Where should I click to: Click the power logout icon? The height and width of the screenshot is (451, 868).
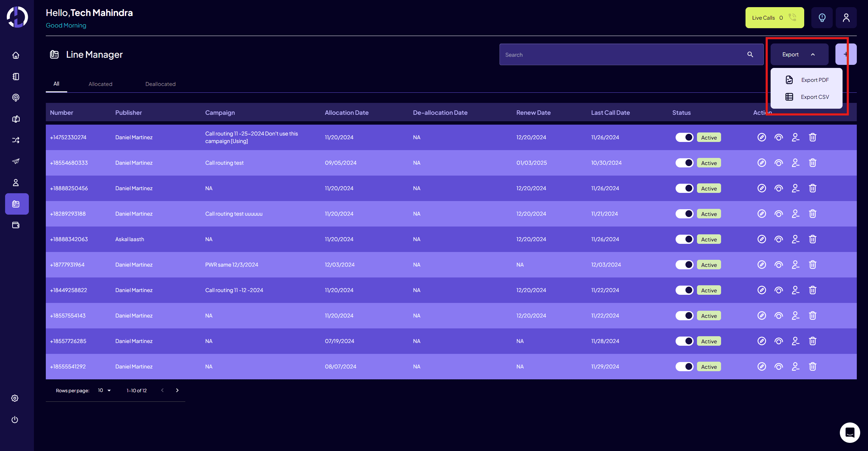pos(15,420)
